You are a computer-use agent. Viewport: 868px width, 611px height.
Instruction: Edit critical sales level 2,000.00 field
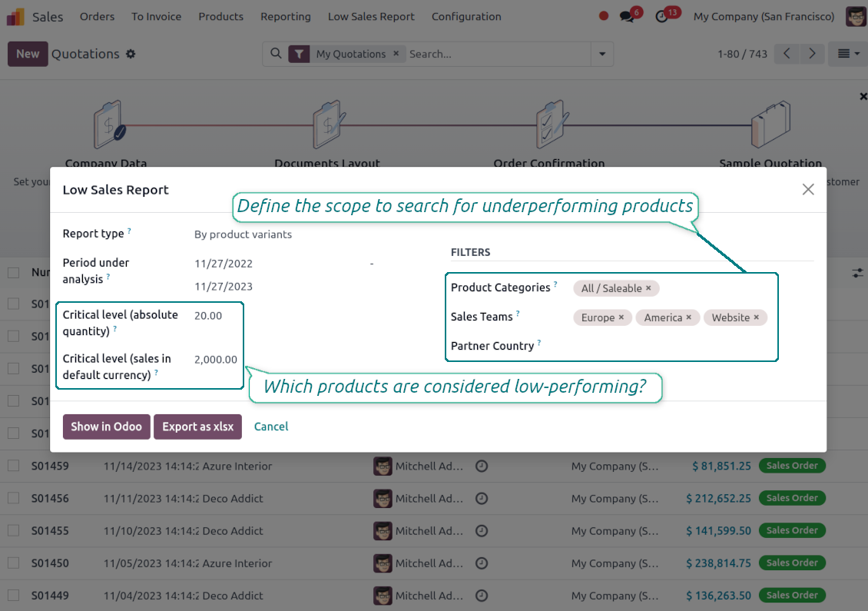216,360
